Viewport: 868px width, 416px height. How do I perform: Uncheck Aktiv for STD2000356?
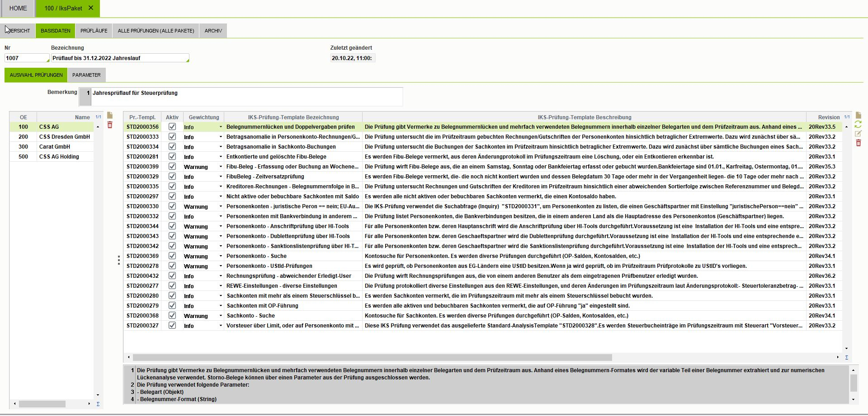(172, 127)
